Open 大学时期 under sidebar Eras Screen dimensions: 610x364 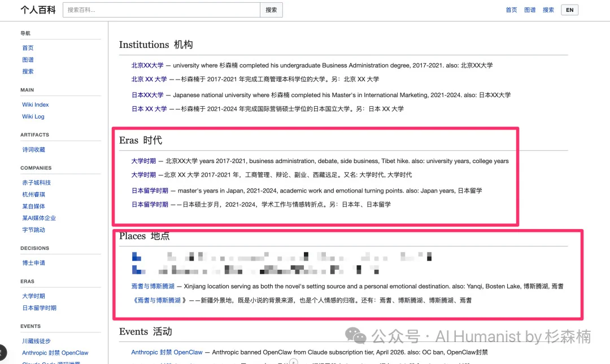33,296
